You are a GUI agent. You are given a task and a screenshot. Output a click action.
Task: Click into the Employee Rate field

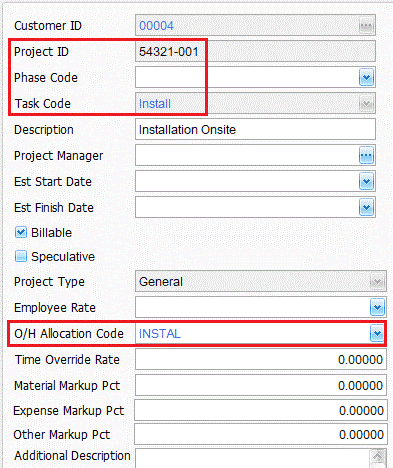(x=261, y=307)
